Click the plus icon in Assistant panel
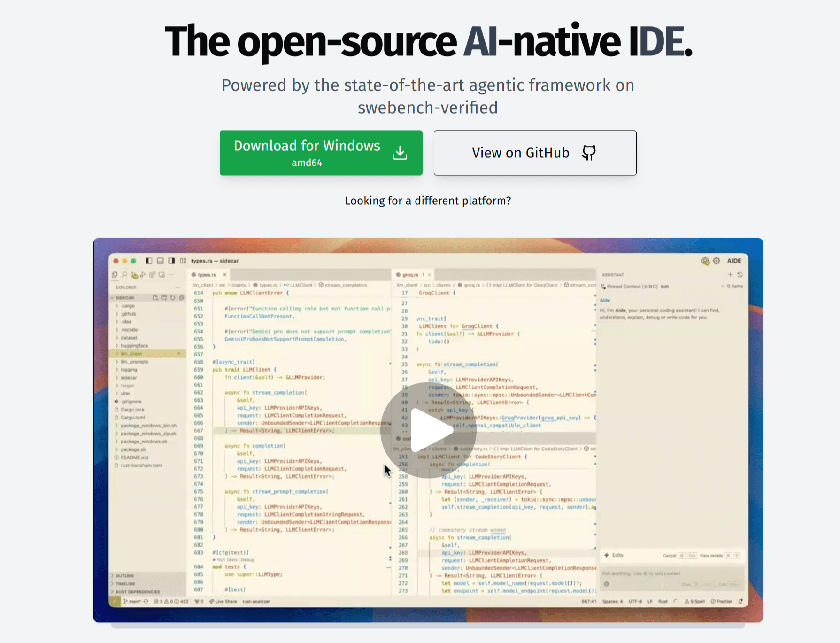The height and width of the screenshot is (643, 840). click(x=730, y=275)
